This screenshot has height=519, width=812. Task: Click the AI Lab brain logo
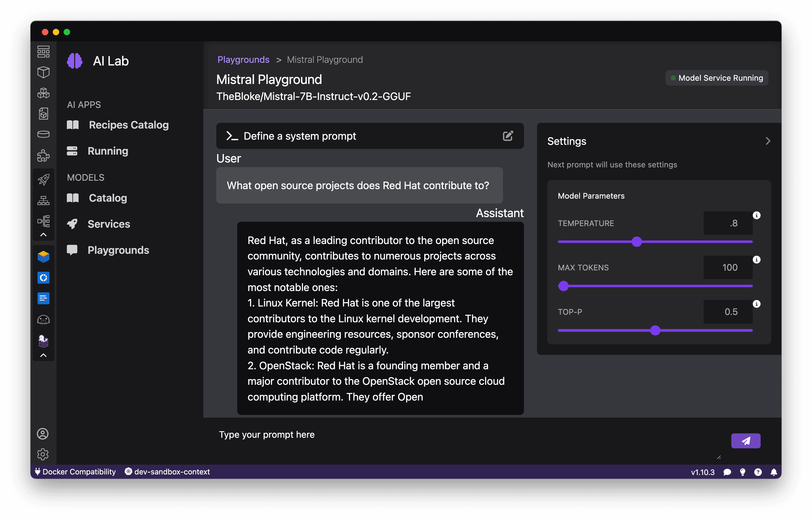tap(75, 61)
